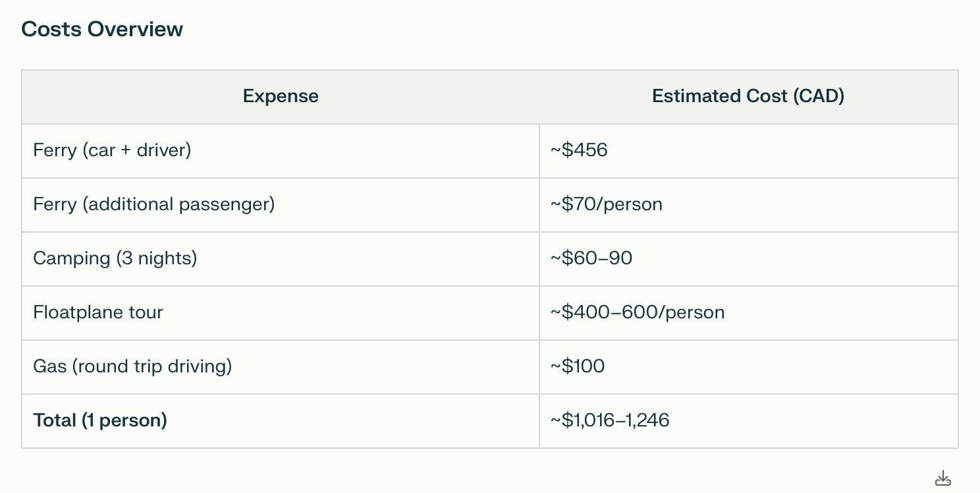Click the Floatplane tour cell
The image size is (980, 493).
click(98, 312)
